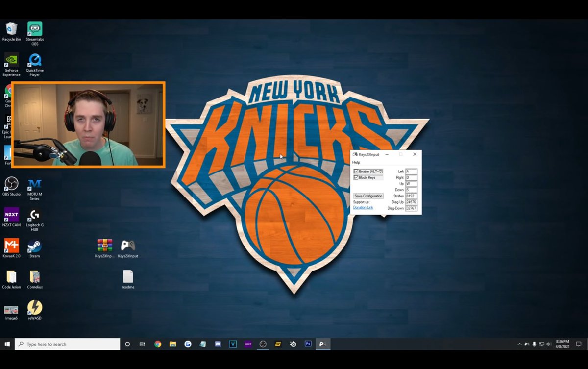The width and height of the screenshot is (588, 369).
Task: Open the Help menu in Keys2XInput
Action: (x=356, y=162)
